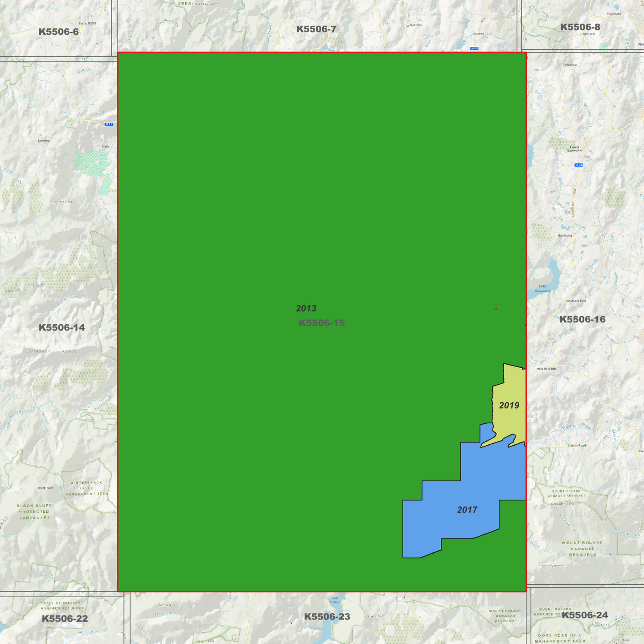This screenshot has height=644, width=644.
Task: Click the B14 shield near Lower Barrington
Action: pos(578,165)
